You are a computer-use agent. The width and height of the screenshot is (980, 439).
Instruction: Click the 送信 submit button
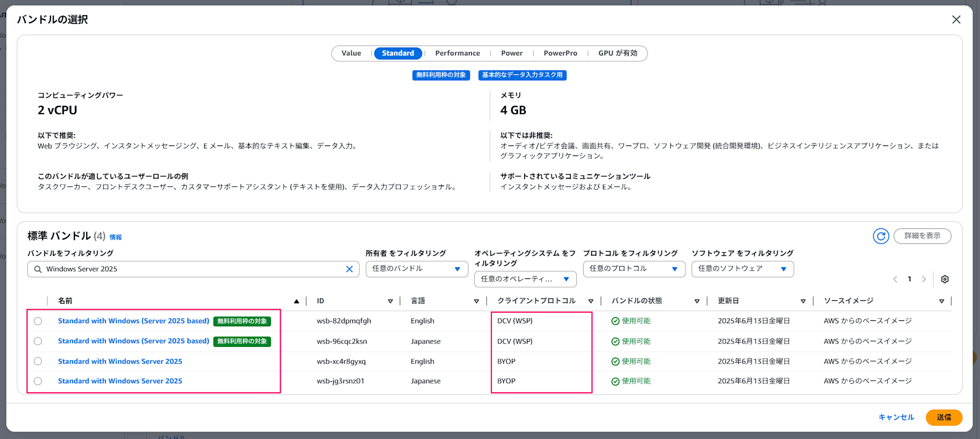coord(944,417)
